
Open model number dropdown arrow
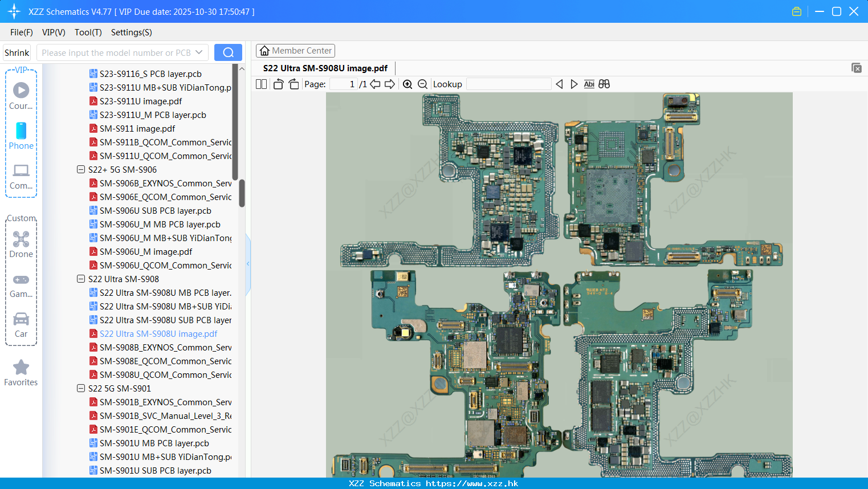pos(199,52)
